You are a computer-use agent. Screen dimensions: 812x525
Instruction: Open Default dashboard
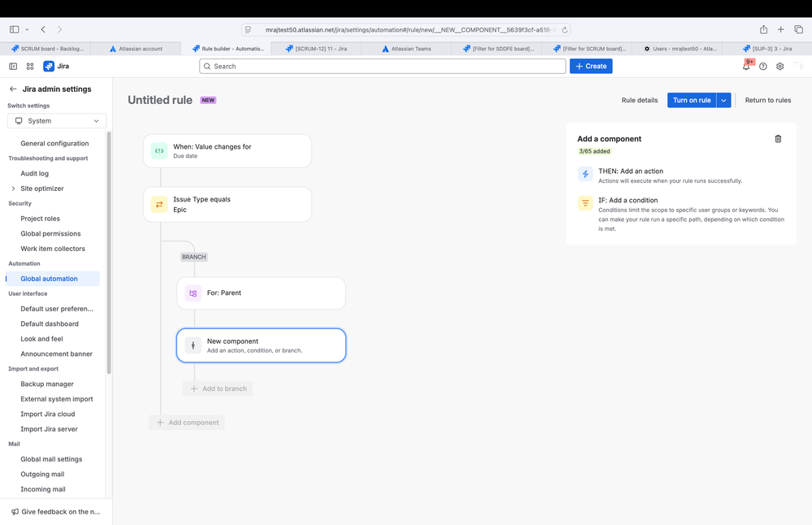50,323
